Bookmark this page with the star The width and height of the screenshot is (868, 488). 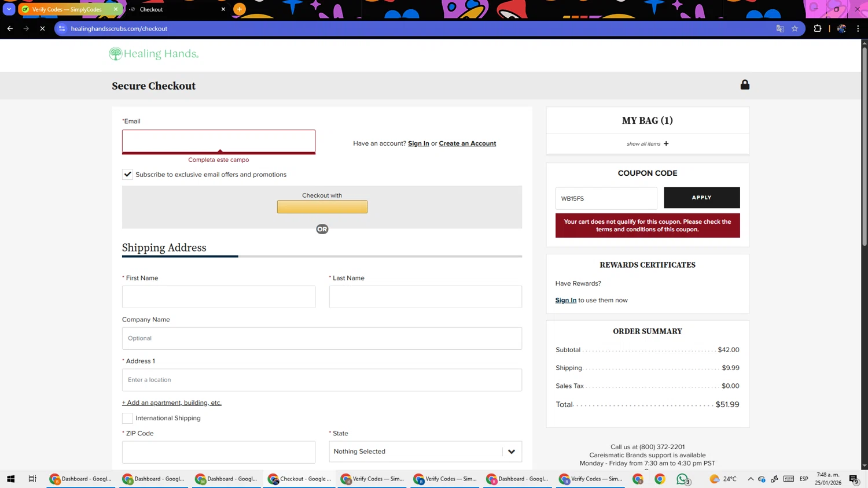[x=795, y=28]
